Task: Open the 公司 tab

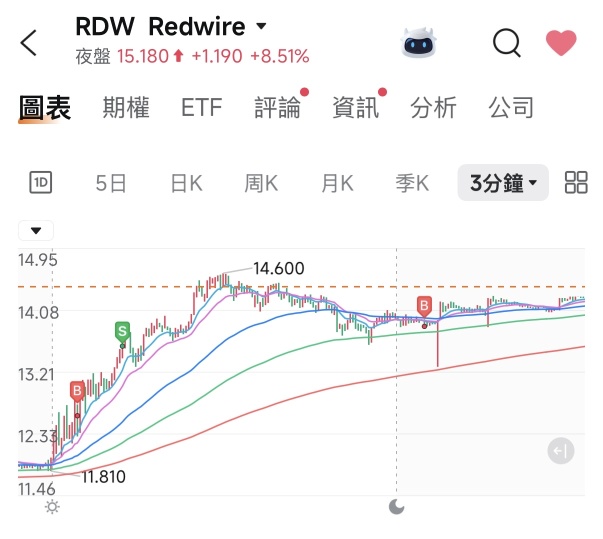Action: pyautogui.click(x=511, y=108)
